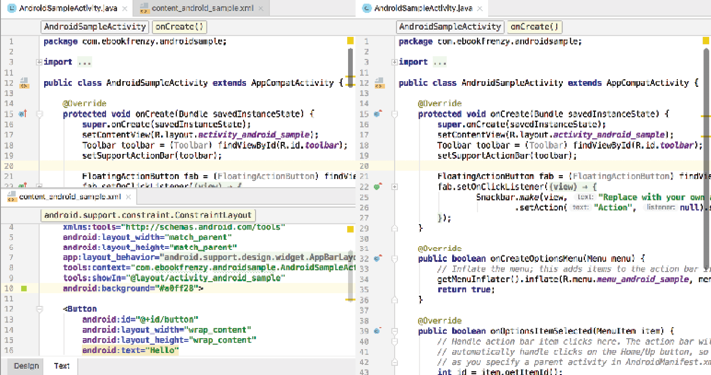Screen dimensions: 711x375
Task: Click green color swatch beside android:background line
Action: click(24, 288)
